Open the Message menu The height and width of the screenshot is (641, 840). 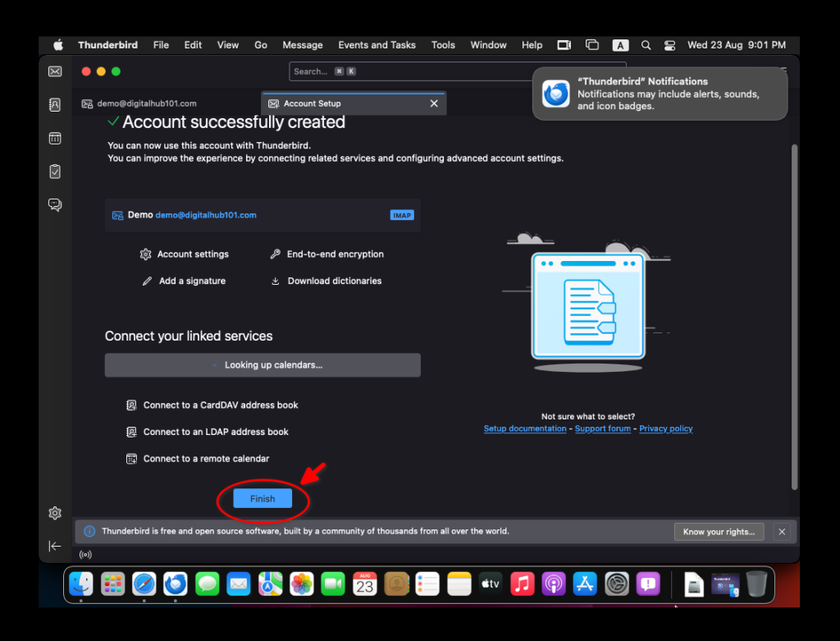tap(303, 45)
